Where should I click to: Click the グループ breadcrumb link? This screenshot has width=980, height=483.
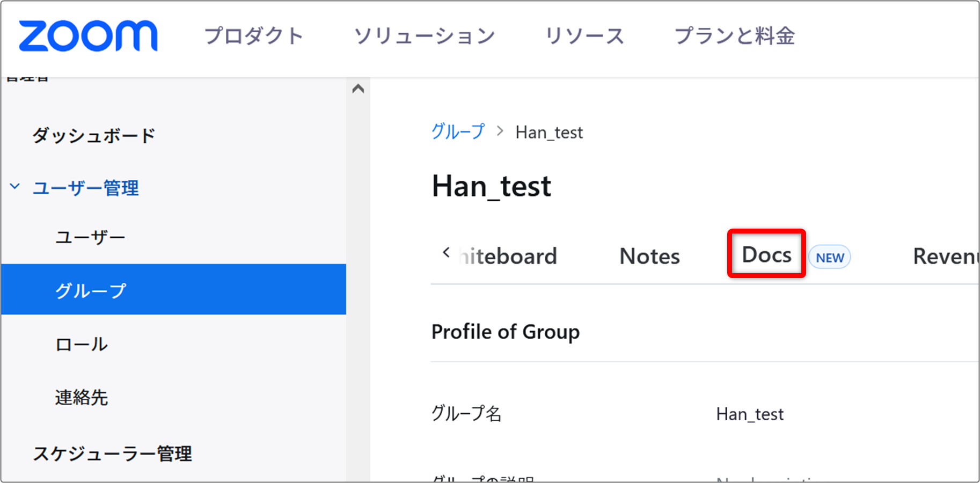click(458, 132)
